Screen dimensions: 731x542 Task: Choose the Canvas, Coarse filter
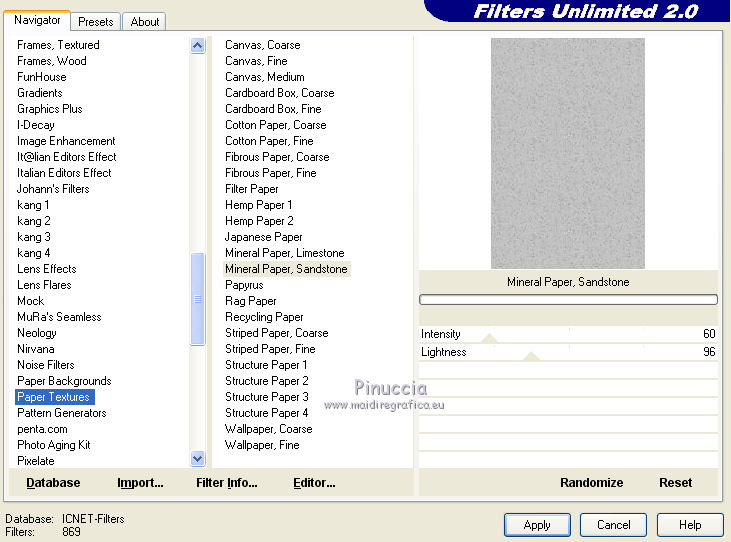(x=262, y=45)
